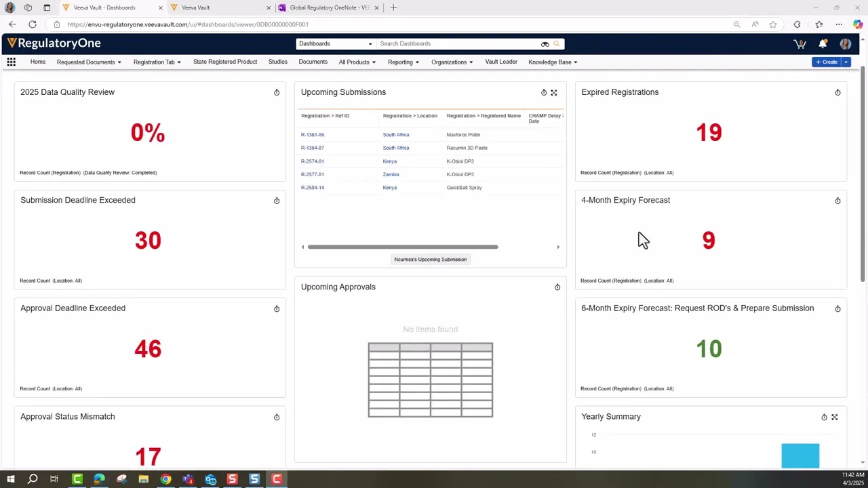
Task: Click the Expired Registrations count 19
Action: click(709, 132)
